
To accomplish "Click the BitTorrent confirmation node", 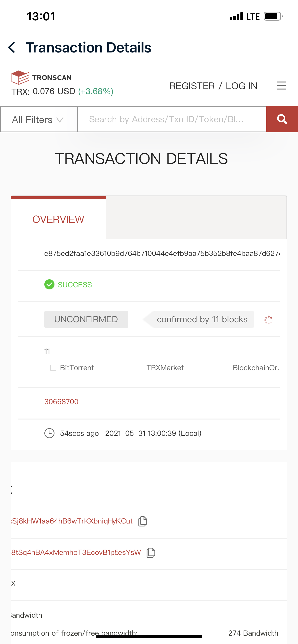I will point(77,368).
